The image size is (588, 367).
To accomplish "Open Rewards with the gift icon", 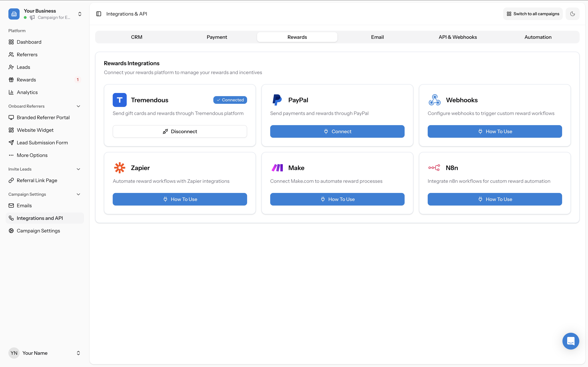I will 11,80.
